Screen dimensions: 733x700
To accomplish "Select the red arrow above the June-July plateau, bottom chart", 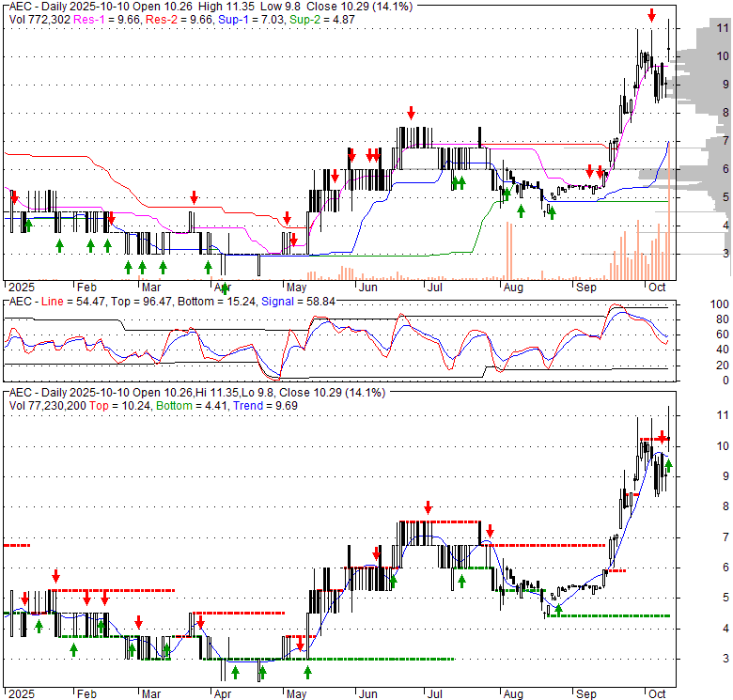I will [x=429, y=507].
